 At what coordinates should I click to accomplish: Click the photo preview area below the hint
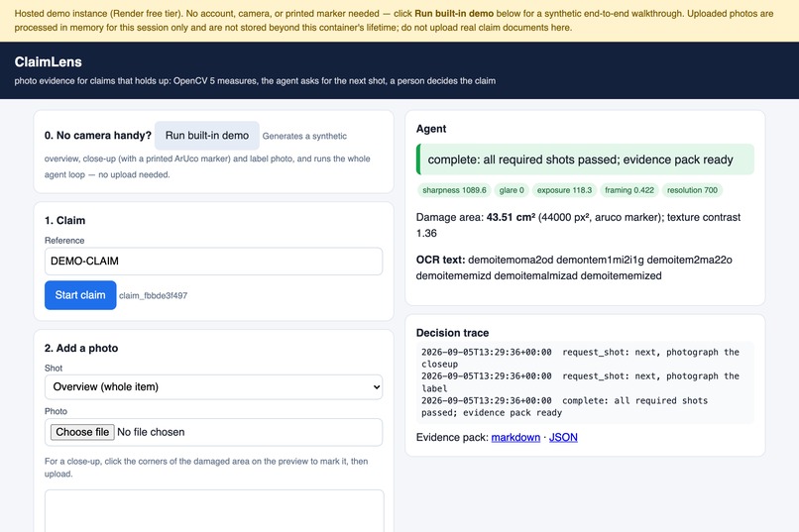214,510
